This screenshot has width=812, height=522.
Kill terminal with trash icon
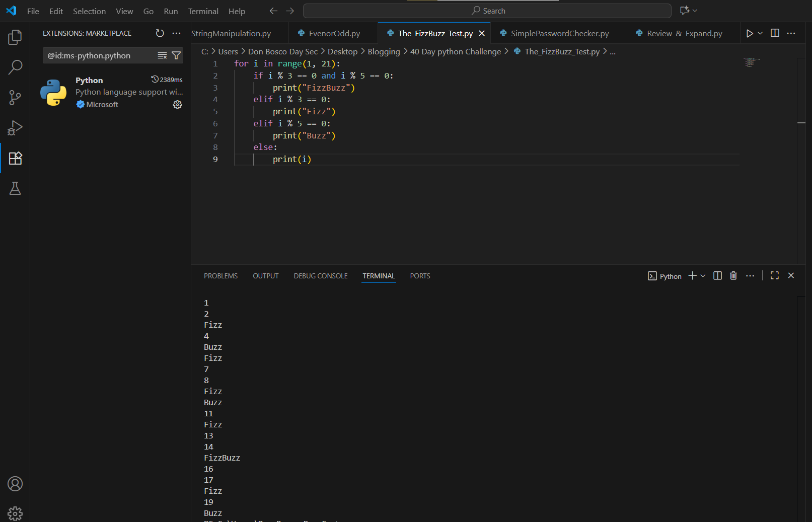[x=733, y=276]
